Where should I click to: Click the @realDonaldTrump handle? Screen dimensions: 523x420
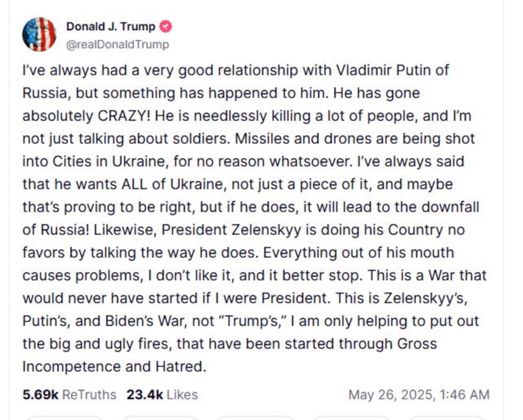(118, 44)
